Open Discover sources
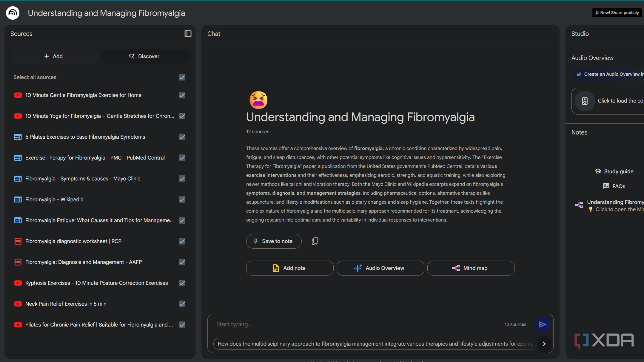The width and height of the screenshot is (644, 362). 145,56
